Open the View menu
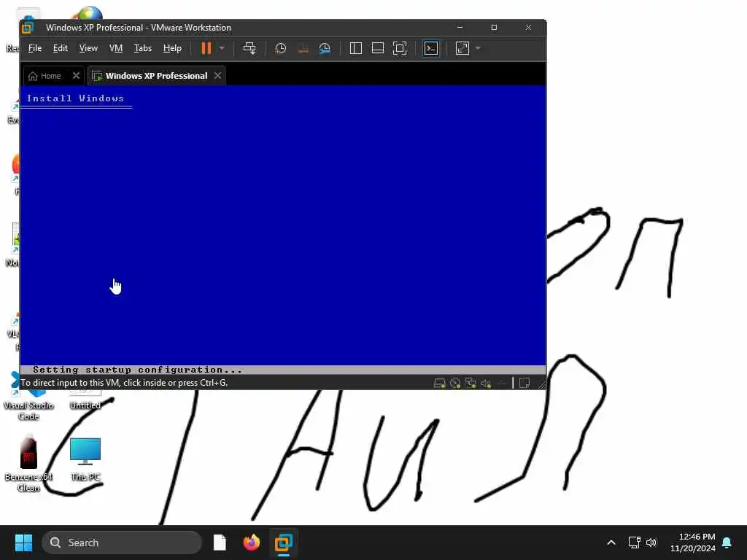The height and width of the screenshot is (560, 747). (x=88, y=48)
